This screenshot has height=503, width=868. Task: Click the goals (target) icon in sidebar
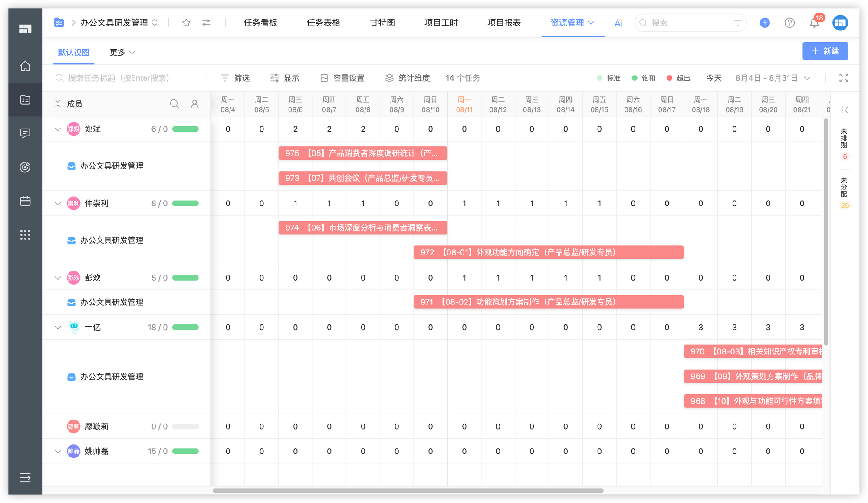(25, 167)
